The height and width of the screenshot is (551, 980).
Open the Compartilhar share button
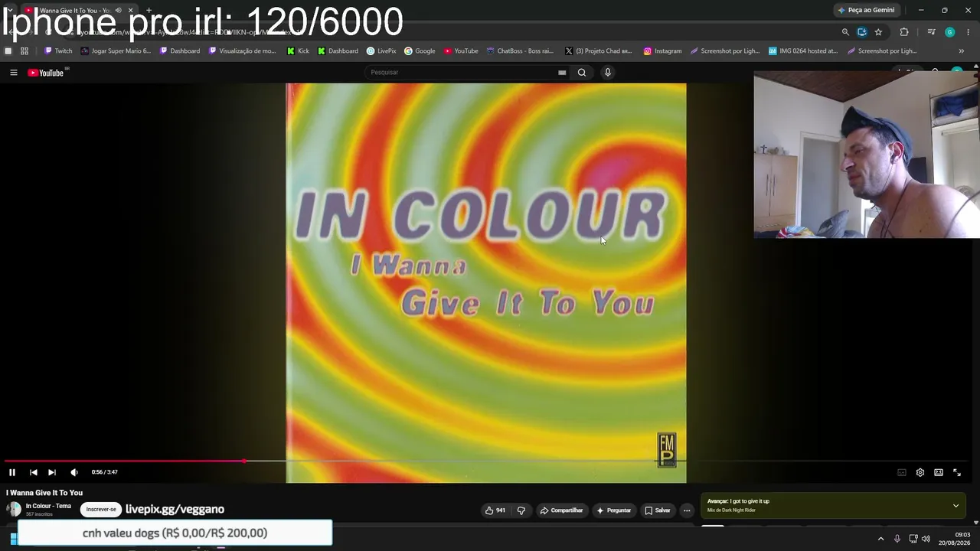[x=561, y=510]
